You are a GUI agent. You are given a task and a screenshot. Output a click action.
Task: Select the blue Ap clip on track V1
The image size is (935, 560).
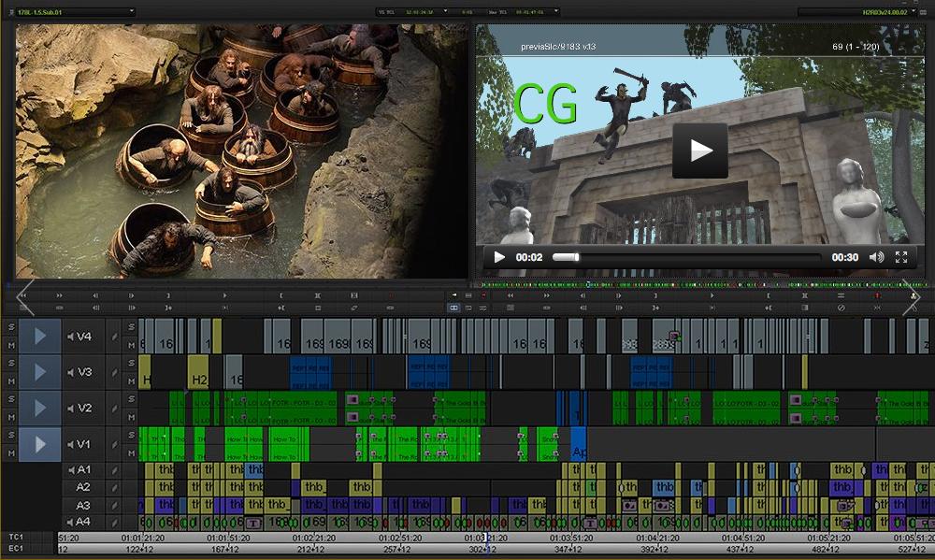(579, 444)
